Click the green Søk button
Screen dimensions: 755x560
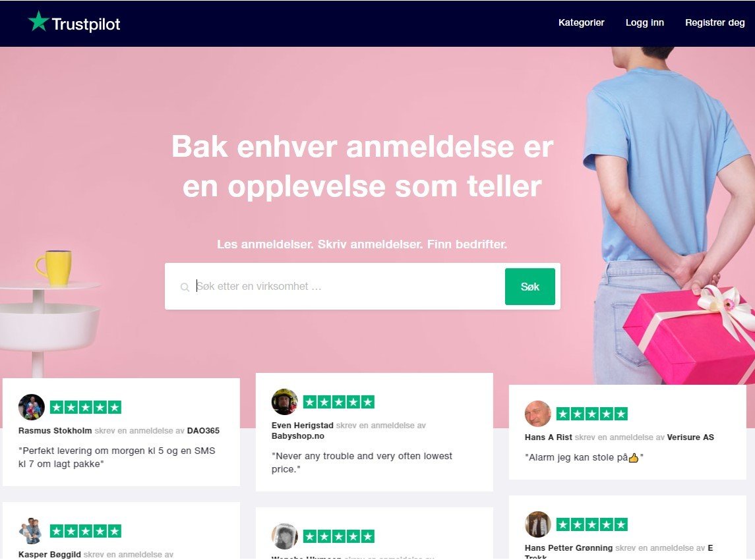[x=530, y=287]
